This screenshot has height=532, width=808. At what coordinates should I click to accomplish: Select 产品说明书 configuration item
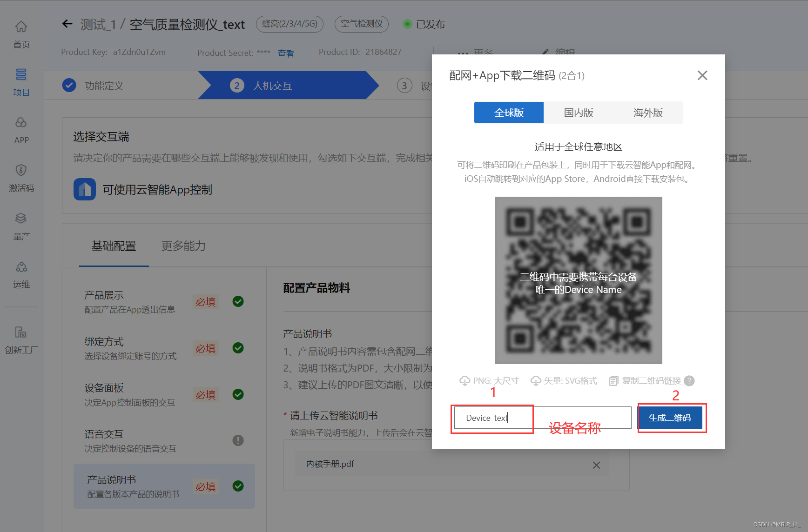click(x=164, y=486)
